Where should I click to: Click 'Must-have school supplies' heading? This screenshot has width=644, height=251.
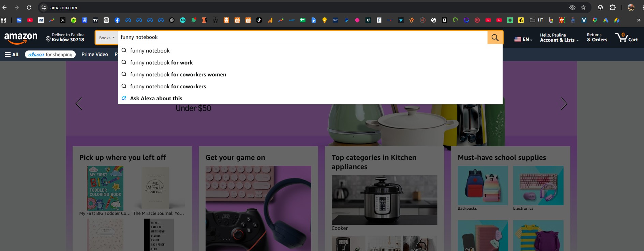pos(502,158)
